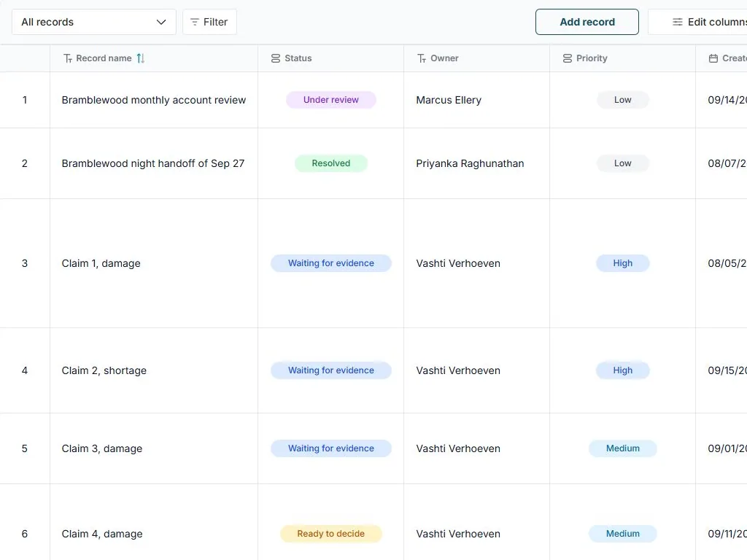The height and width of the screenshot is (560, 747).
Task: Click Low priority badge for Bramblewood monthly review
Action: (623, 100)
